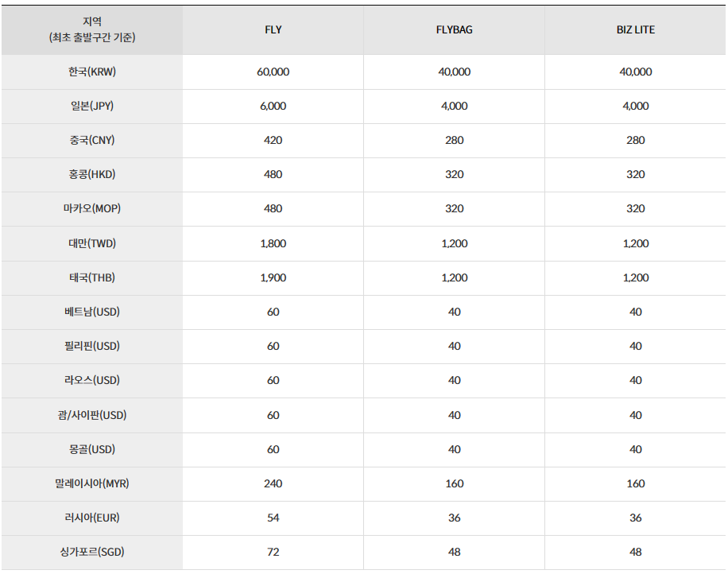Click 240 in the 말레이시아(MYR) row

click(273, 483)
